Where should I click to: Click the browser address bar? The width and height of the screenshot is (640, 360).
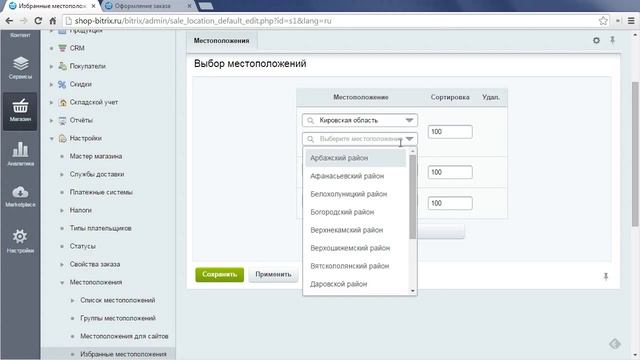(331, 20)
